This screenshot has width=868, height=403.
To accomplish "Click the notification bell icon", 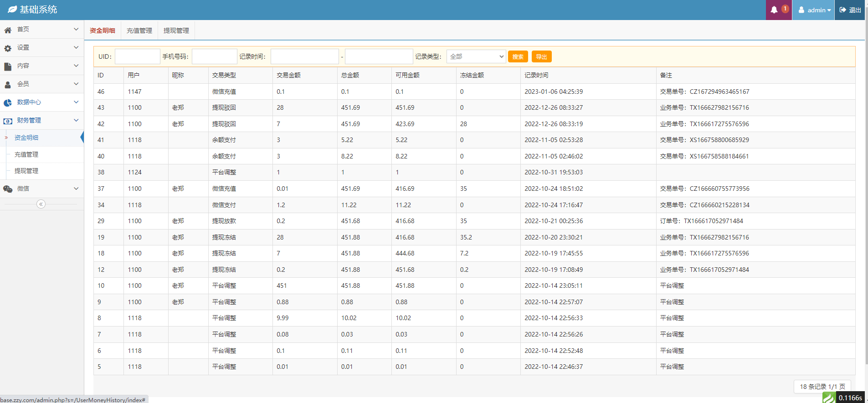I will point(774,10).
